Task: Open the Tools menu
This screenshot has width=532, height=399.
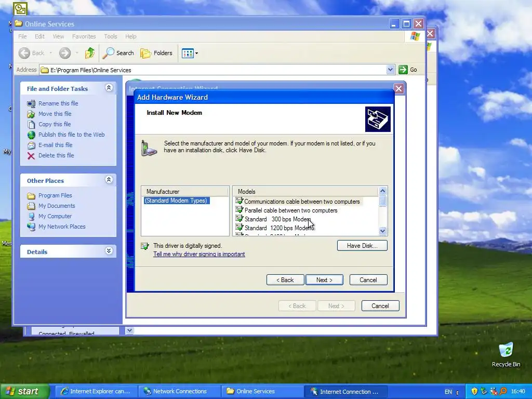Action: click(110, 36)
